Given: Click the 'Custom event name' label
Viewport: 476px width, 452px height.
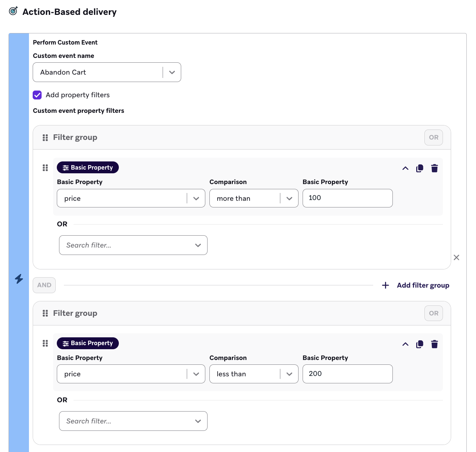Looking at the screenshot, I should point(63,56).
